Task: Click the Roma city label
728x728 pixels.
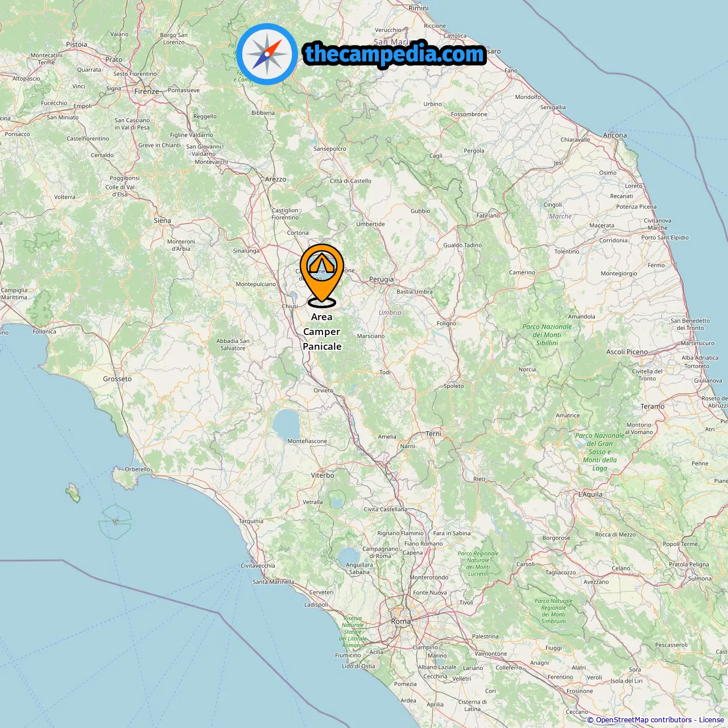Action: tap(400, 622)
